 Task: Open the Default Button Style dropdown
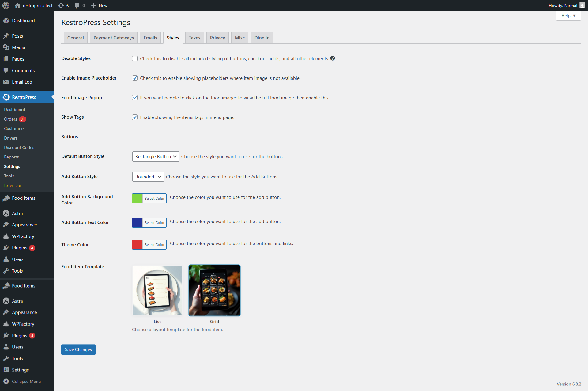(155, 156)
